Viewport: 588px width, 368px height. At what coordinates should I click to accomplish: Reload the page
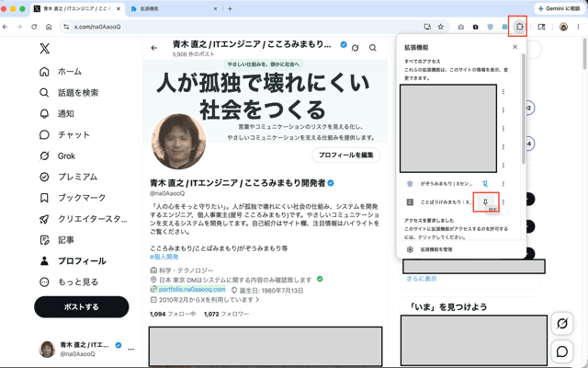point(34,27)
